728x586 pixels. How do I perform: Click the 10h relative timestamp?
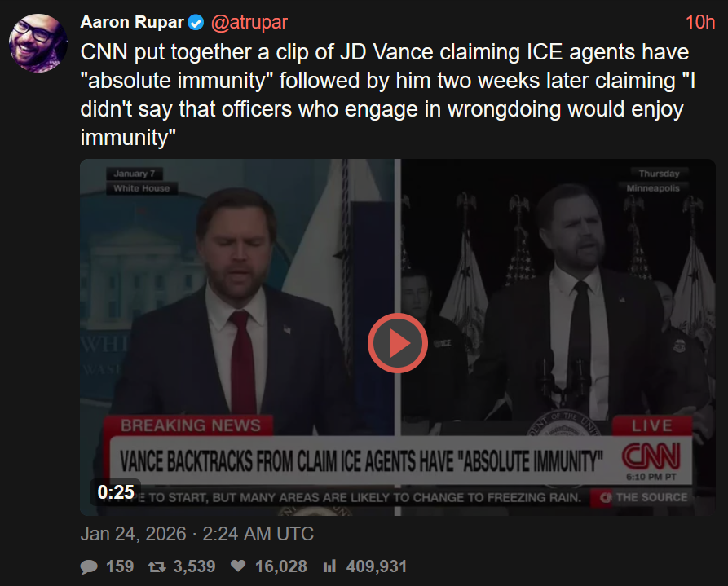(700, 22)
